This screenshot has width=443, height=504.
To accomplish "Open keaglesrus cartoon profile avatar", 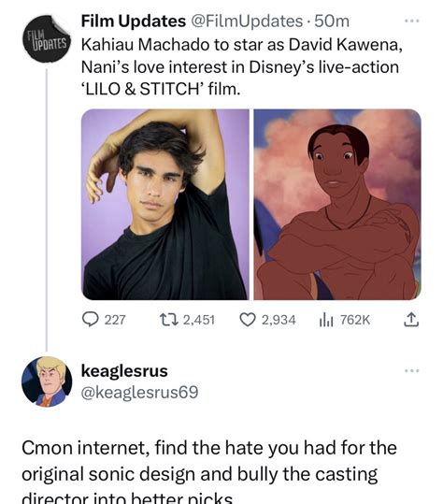I will click(x=47, y=382).
